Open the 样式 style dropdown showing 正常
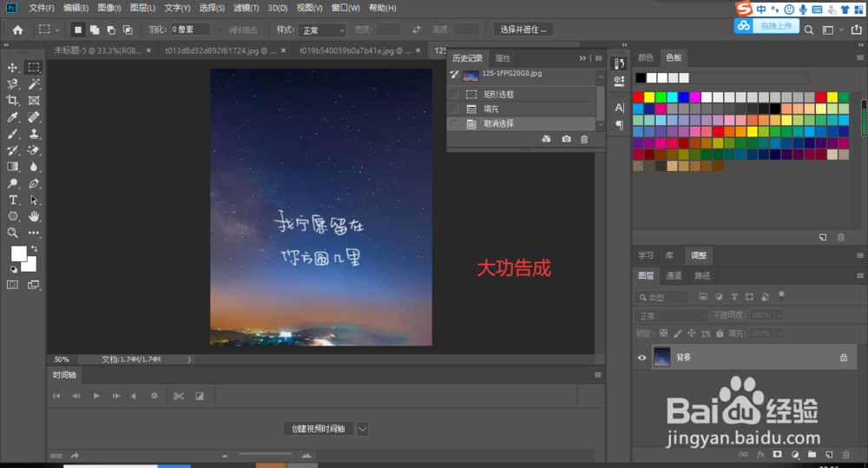This screenshot has width=868, height=468. (322, 30)
